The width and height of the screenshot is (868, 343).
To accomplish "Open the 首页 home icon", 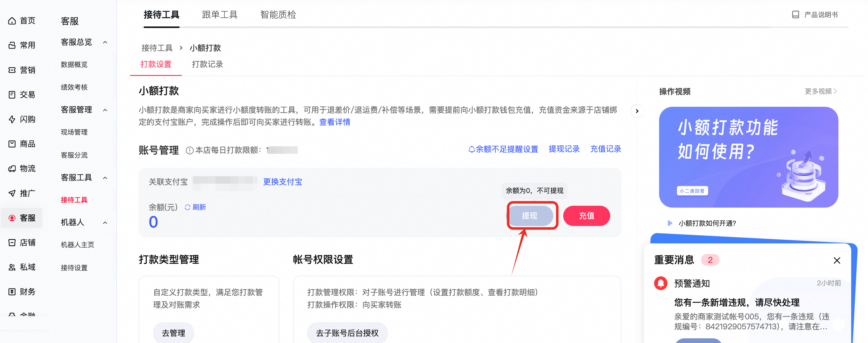I will click(12, 21).
